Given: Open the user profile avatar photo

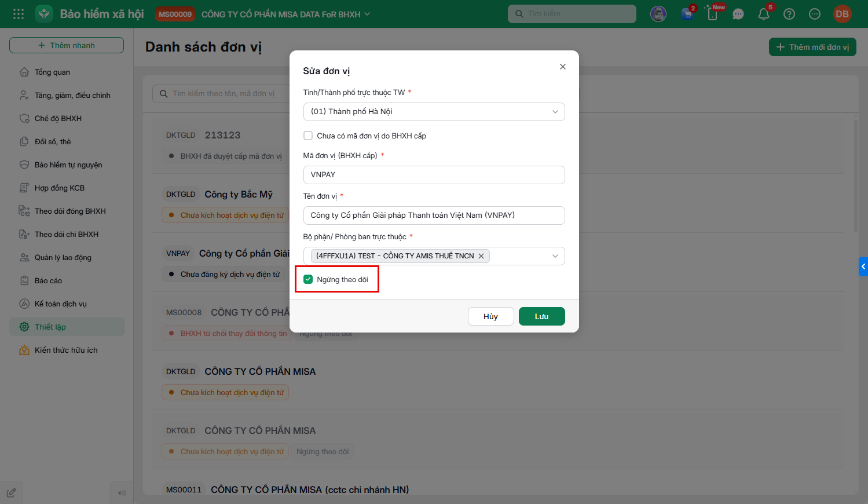Looking at the screenshot, I should click(x=658, y=14).
